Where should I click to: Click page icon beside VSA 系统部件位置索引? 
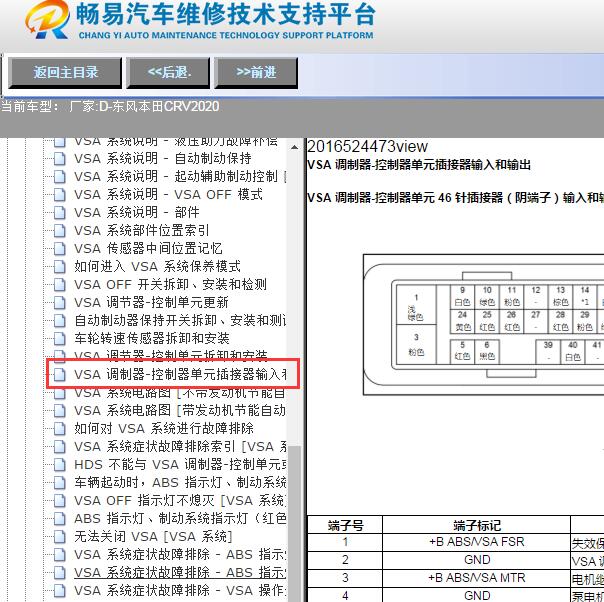click(x=60, y=230)
